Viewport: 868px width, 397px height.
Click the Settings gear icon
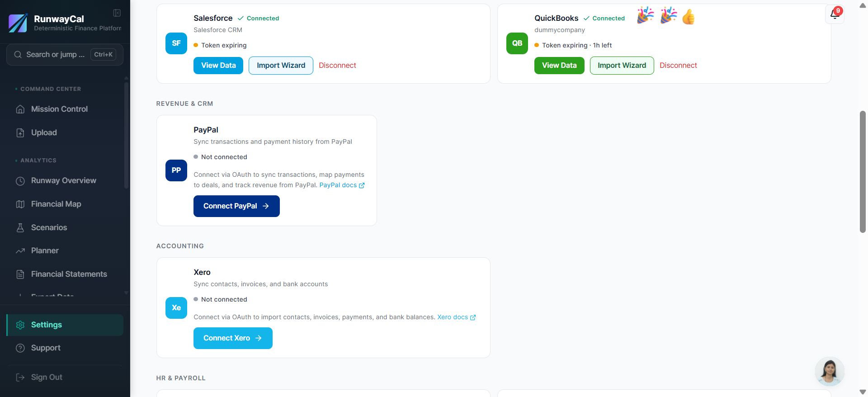pyautogui.click(x=20, y=325)
